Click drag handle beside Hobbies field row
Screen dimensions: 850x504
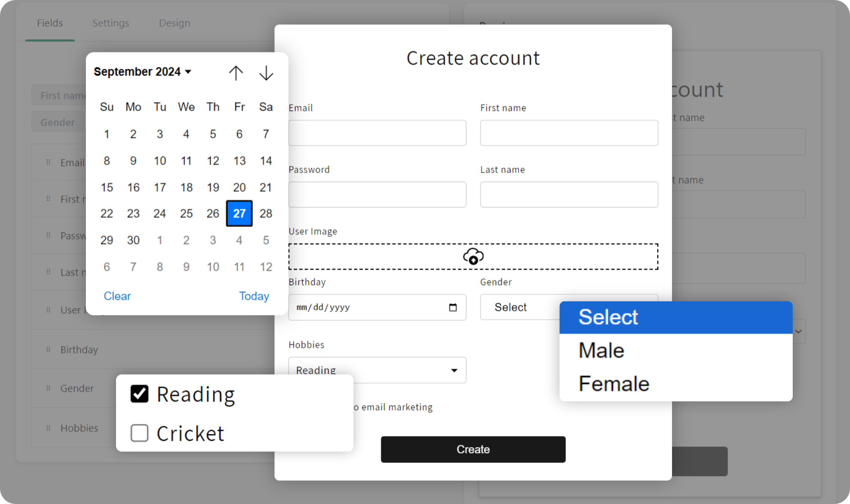tap(48, 428)
